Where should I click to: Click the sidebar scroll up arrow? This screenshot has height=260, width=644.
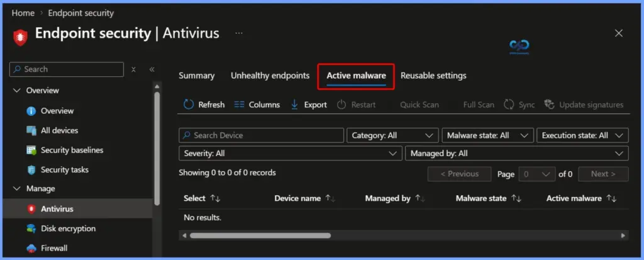pyautogui.click(x=157, y=87)
